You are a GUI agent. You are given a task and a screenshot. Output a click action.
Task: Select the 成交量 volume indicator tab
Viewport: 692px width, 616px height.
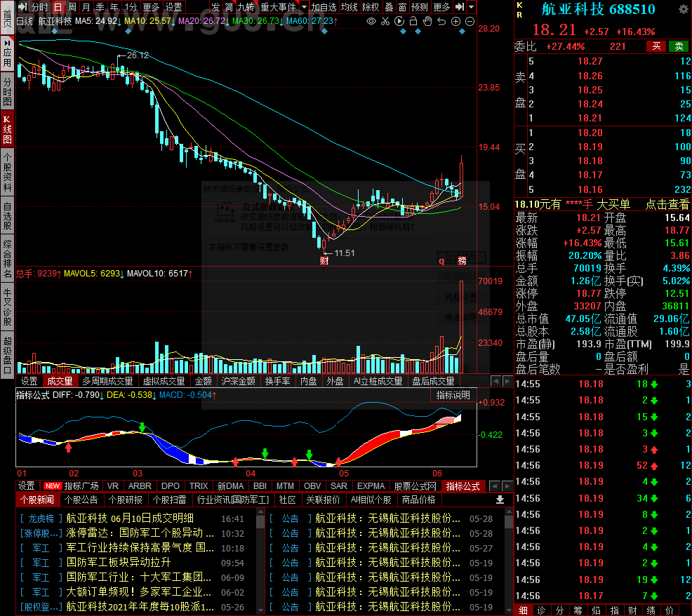pos(60,381)
